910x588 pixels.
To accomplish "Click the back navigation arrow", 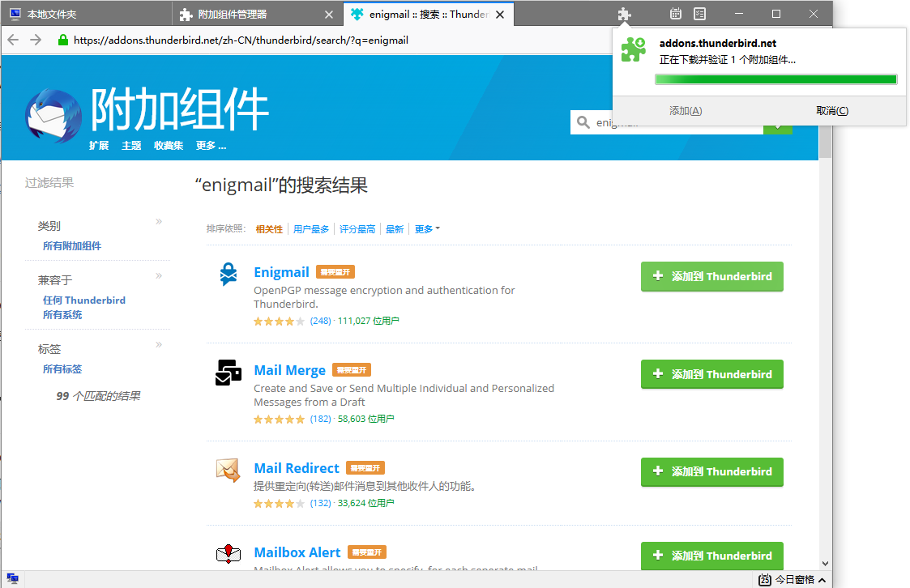I will (13, 38).
